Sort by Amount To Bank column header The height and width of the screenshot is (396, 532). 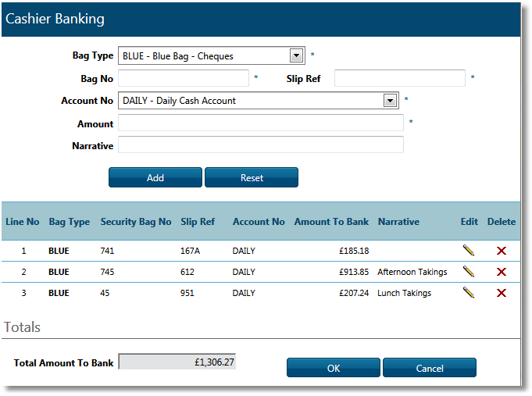click(x=331, y=222)
